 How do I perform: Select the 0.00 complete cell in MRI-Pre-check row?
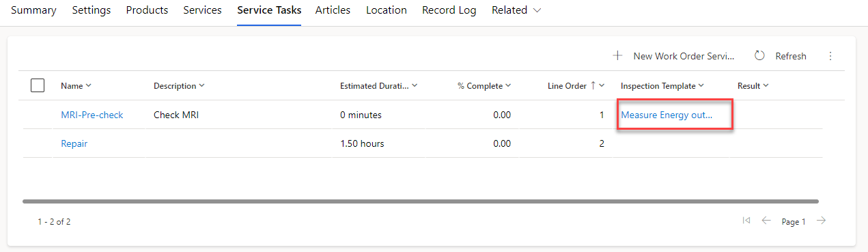pos(502,115)
